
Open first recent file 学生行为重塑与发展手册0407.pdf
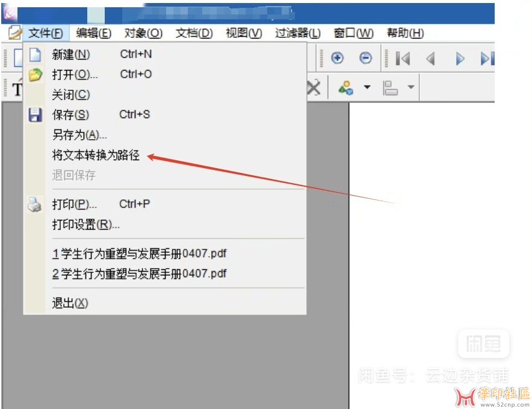click(139, 253)
